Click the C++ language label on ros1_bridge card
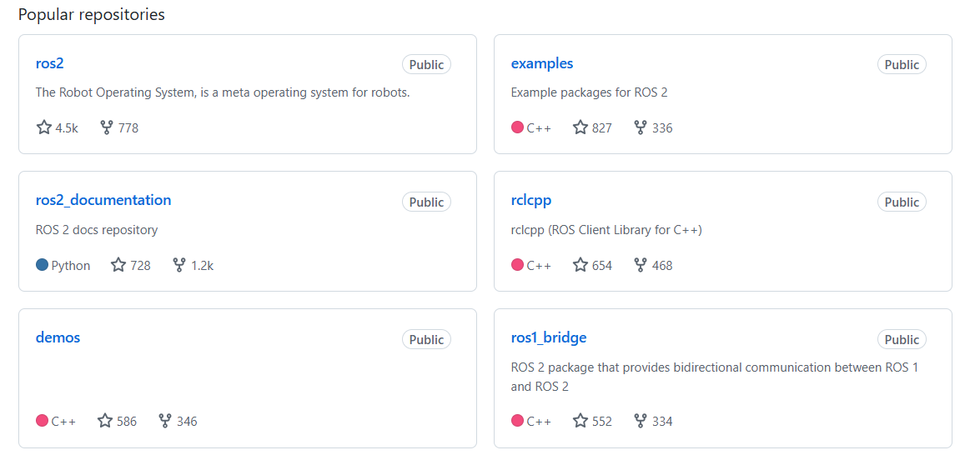 click(x=539, y=422)
